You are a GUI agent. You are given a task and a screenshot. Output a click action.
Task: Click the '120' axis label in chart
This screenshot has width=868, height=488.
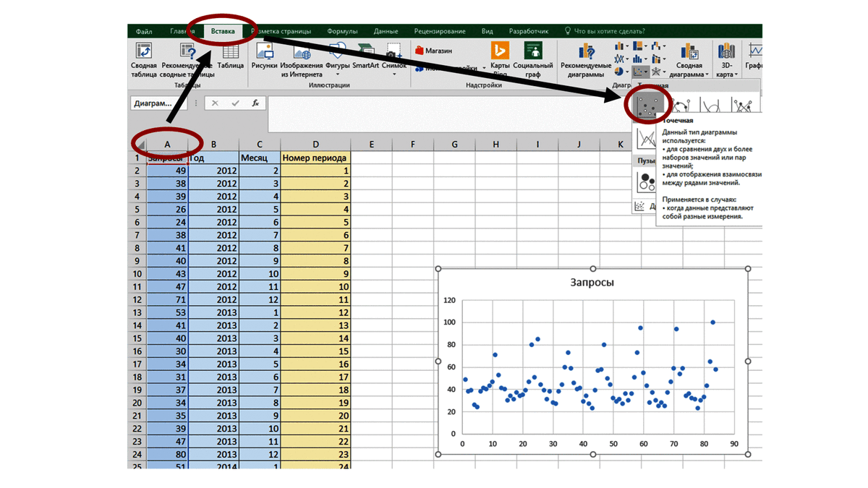pyautogui.click(x=448, y=300)
